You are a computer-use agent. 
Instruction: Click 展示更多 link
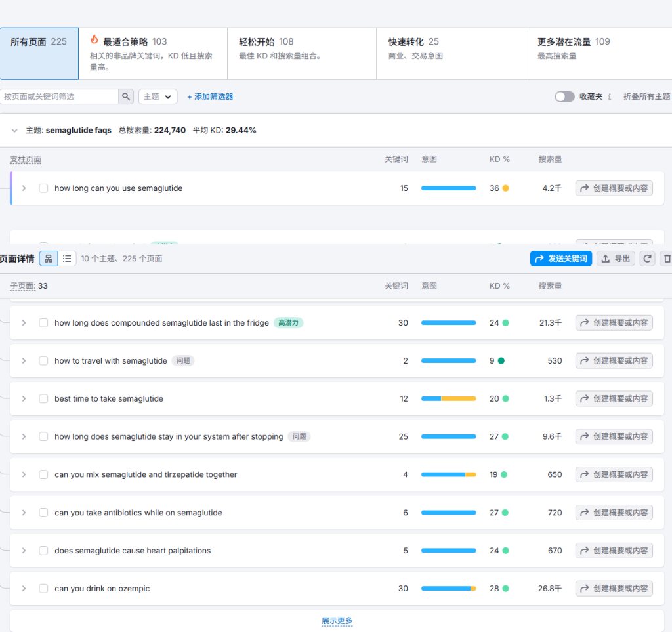point(337,621)
